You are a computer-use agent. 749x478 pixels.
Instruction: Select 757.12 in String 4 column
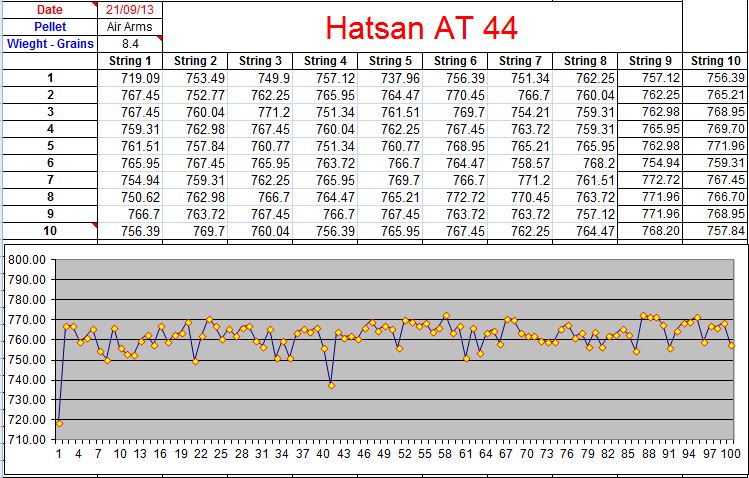pyautogui.click(x=325, y=78)
